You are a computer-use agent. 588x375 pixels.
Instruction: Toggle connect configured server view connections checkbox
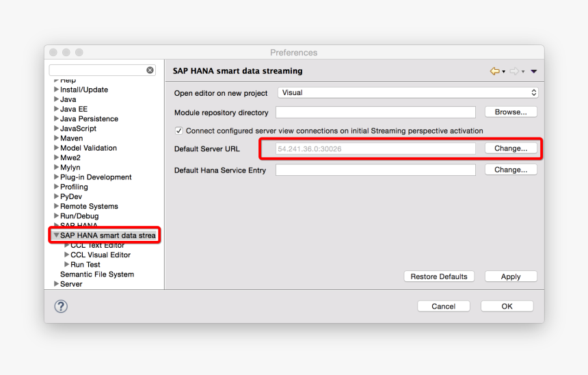[x=179, y=131]
